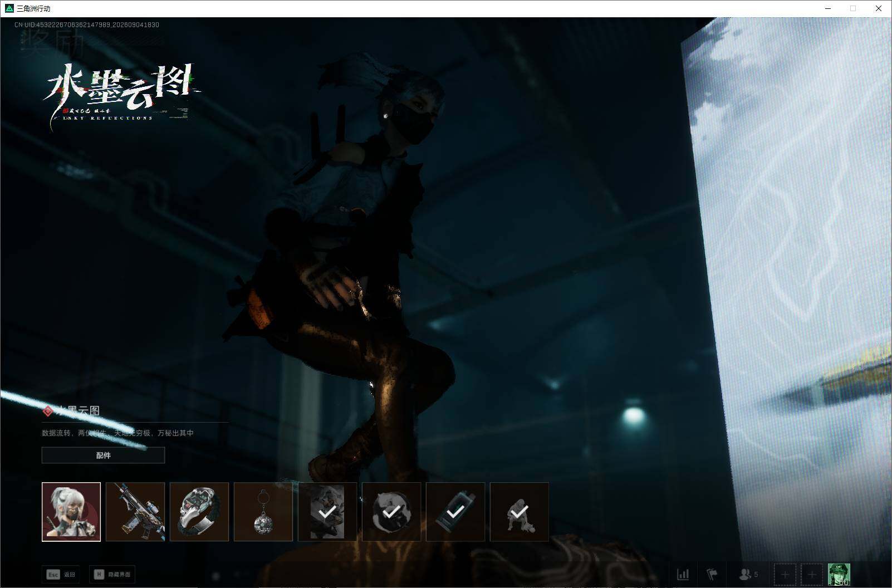The width and height of the screenshot is (892, 588).
Task: Select the white-haired operator skin thumbnail
Action: (x=71, y=512)
